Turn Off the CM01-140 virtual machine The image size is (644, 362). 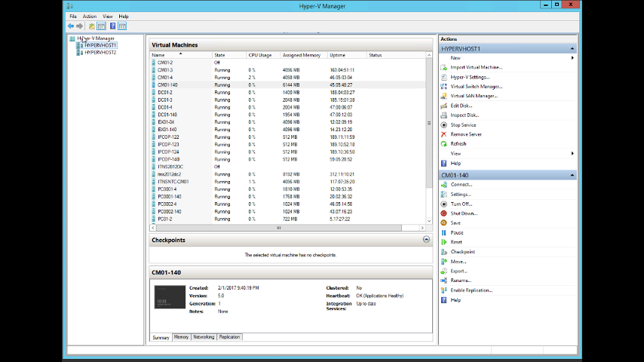[x=461, y=204]
